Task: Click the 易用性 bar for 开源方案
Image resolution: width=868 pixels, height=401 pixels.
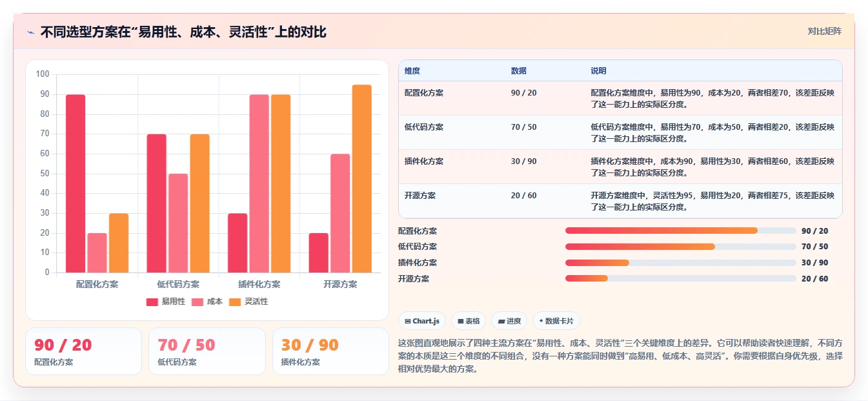Action: 318,252
